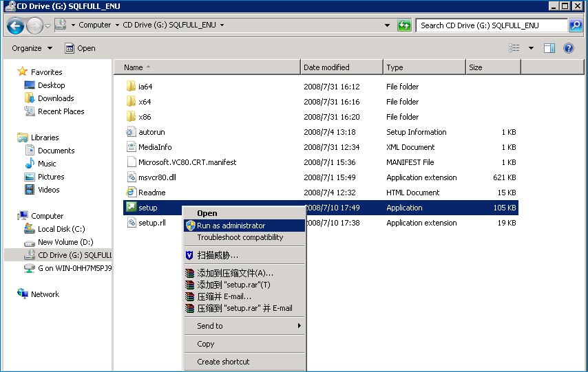This screenshot has height=372, width=588.
Task: Choose Run as administrator
Action: point(244,226)
